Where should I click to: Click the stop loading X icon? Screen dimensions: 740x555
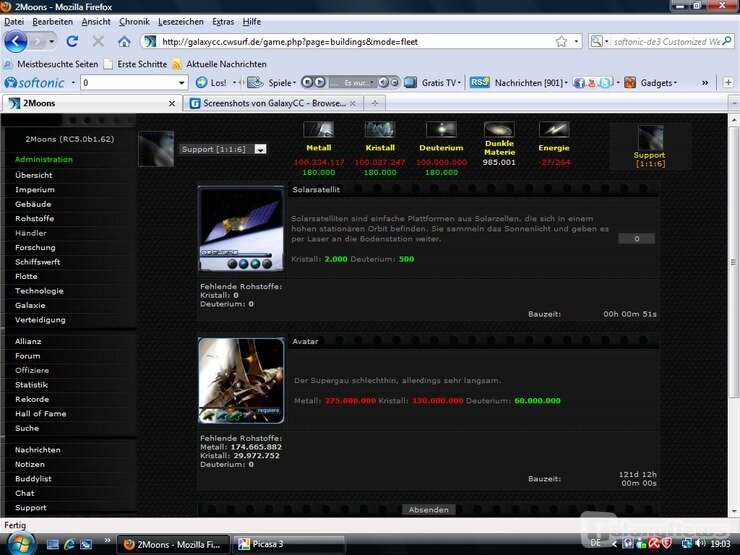(98, 42)
